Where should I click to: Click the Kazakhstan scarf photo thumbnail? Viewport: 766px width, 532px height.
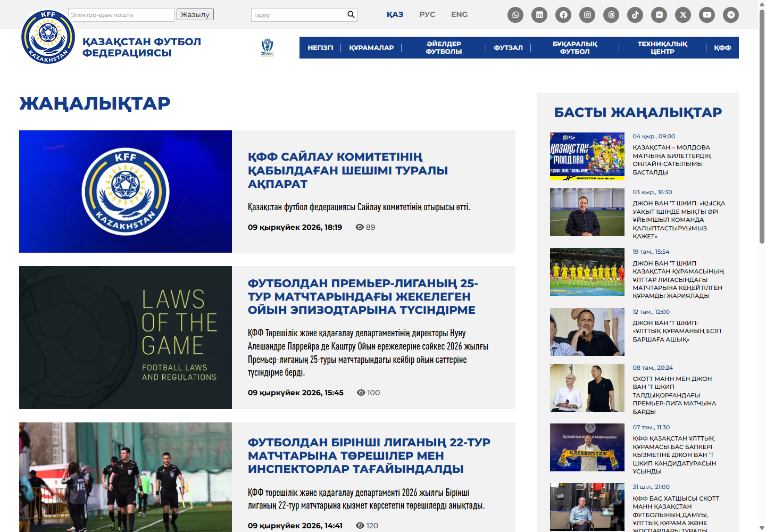[587, 447]
